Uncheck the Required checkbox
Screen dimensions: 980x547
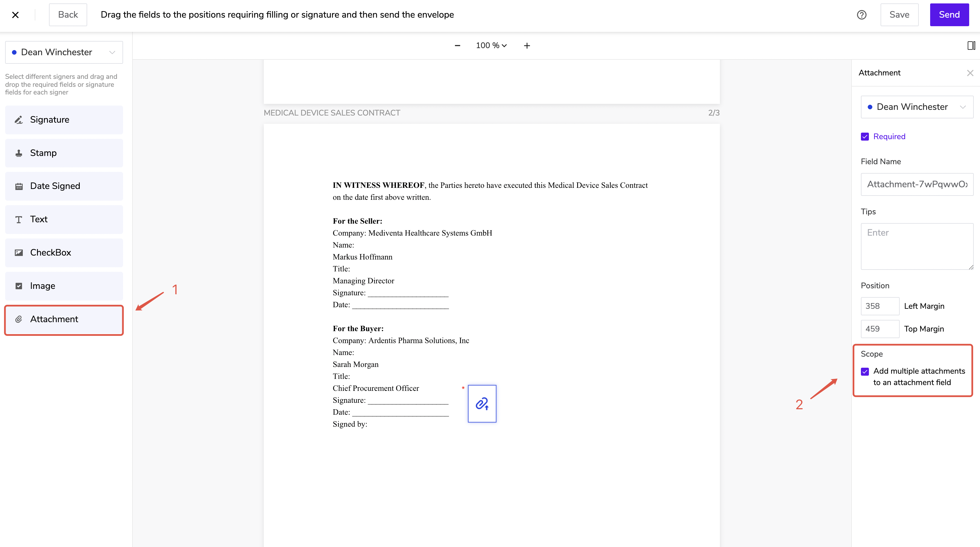[x=865, y=136]
